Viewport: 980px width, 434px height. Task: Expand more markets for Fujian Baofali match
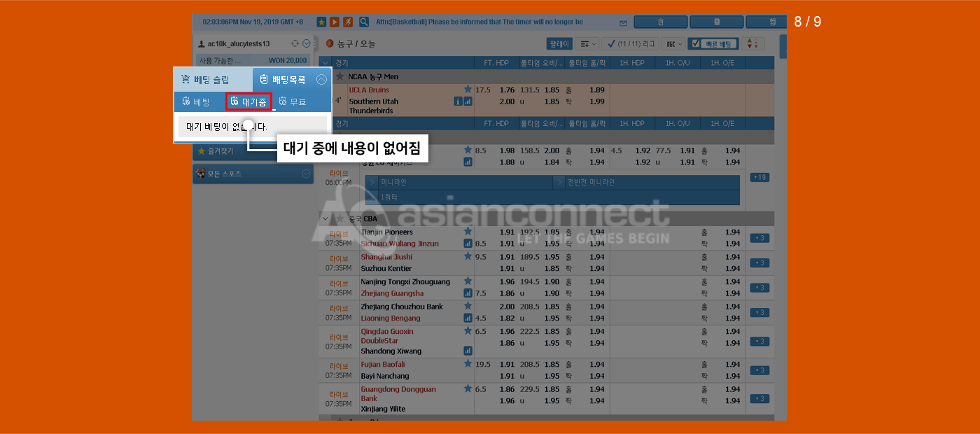click(x=759, y=370)
